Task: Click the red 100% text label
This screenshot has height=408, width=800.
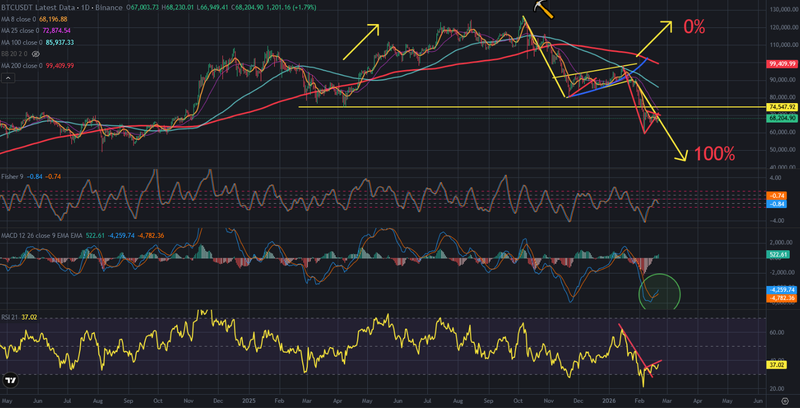Action: [713, 154]
